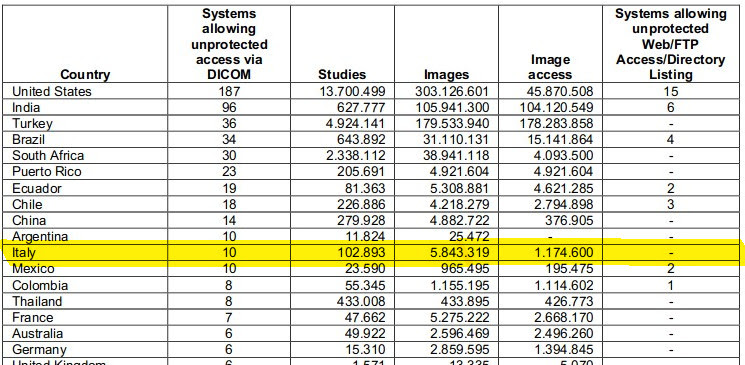Click the Country column header

point(86,75)
